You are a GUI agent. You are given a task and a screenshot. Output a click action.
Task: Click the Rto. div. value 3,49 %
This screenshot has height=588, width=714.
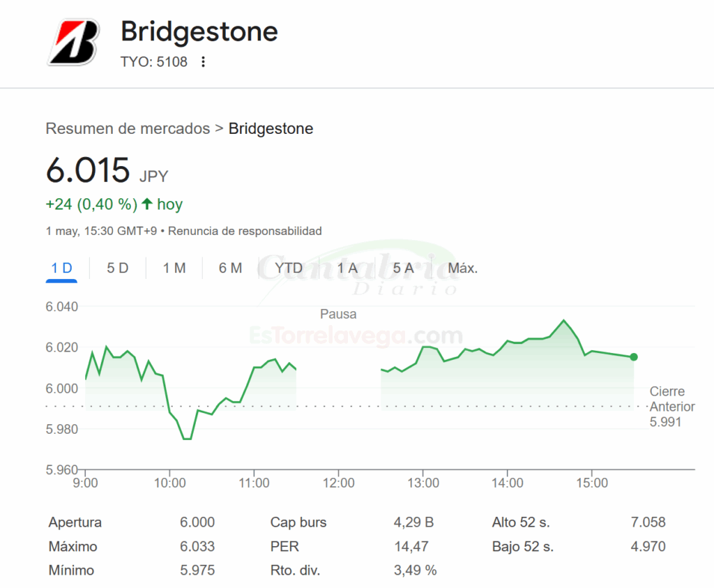416,571
